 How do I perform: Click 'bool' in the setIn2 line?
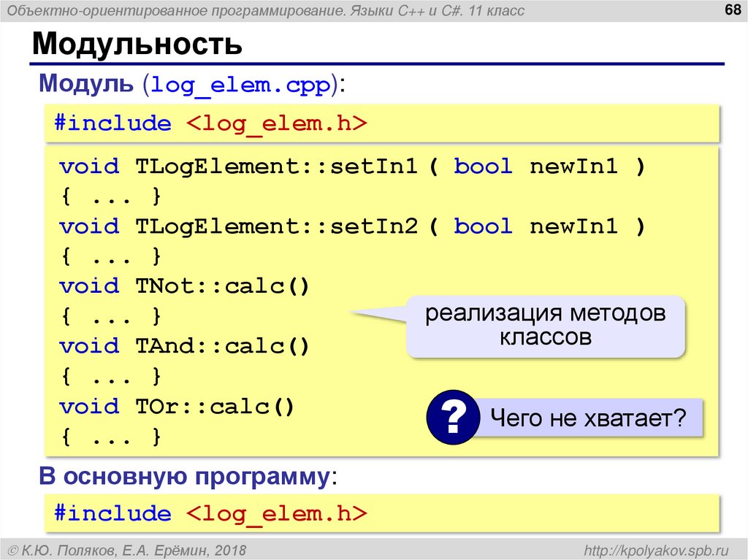(483, 226)
